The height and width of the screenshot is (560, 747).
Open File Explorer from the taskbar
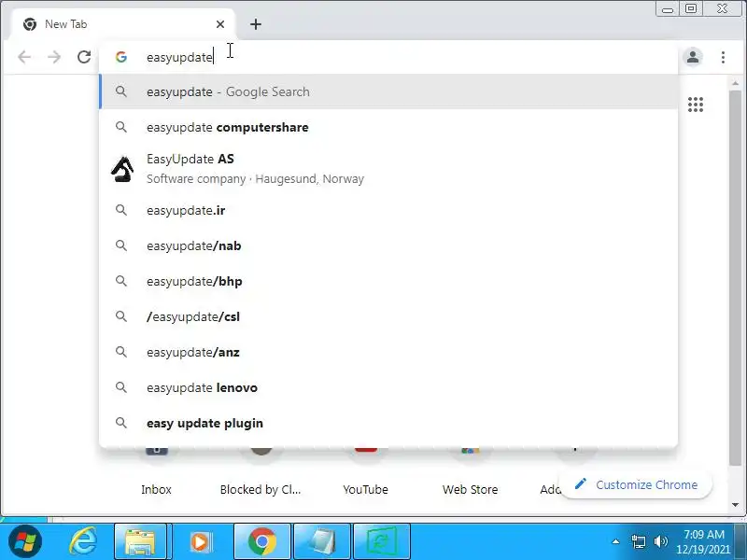[140, 542]
